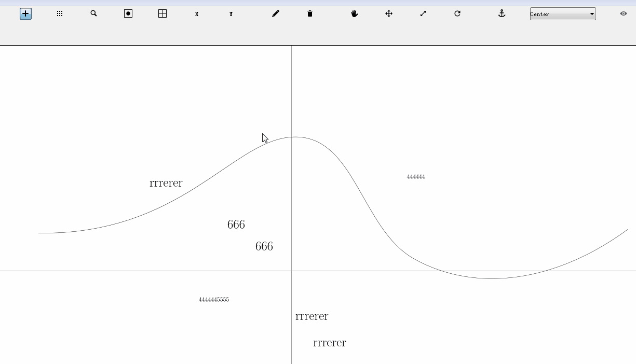Select the upper 666 text label
Viewport: 636px width, 364px height.
[x=236, y=224]
